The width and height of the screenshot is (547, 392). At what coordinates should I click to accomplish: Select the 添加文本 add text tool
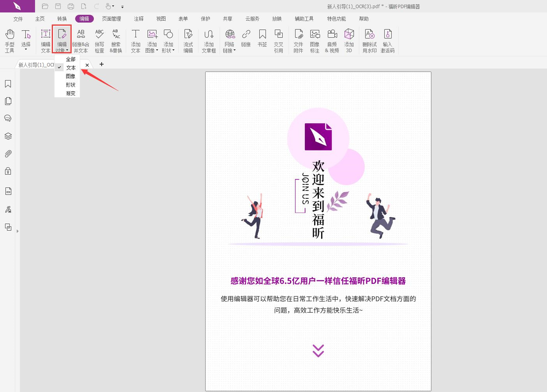click(135, 40)
